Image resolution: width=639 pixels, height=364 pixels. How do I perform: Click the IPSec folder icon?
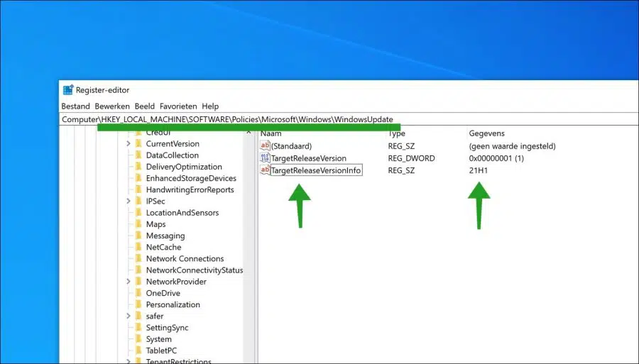pyautogui.click(x=138, y=201)
